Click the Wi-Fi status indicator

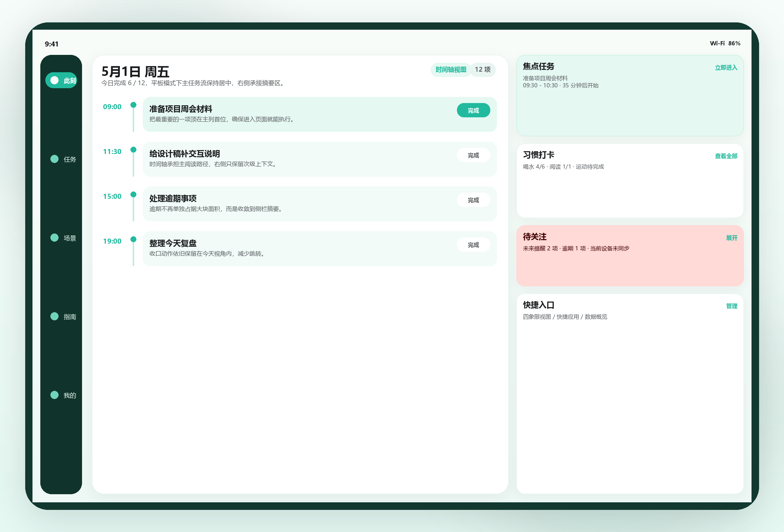tap(717, 43)
